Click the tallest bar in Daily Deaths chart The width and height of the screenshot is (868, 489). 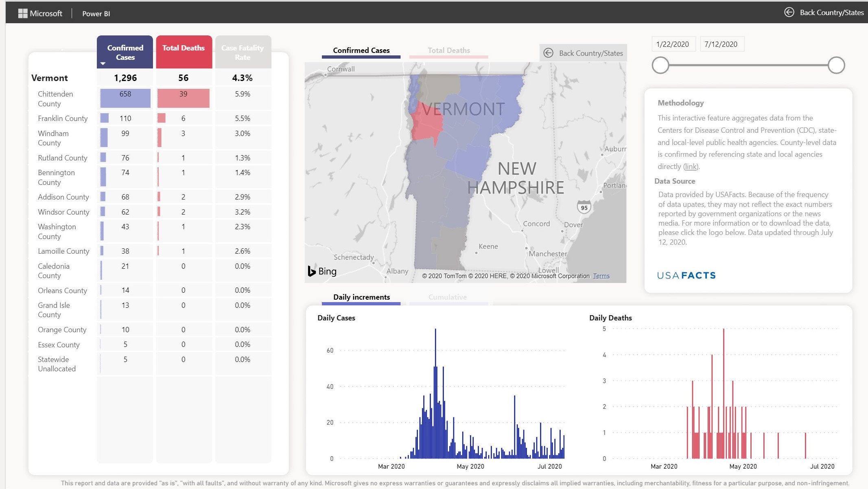tap(724, 393)
